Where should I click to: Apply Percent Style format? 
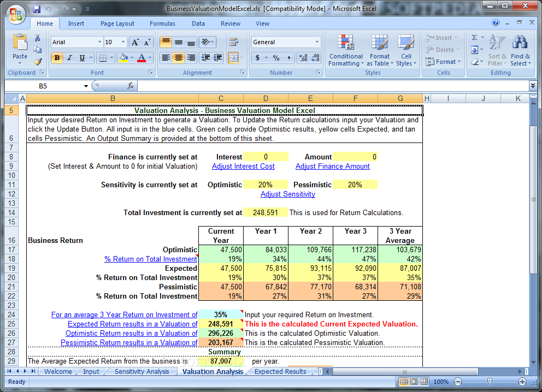pyautogui.click(x=276, y=58)
